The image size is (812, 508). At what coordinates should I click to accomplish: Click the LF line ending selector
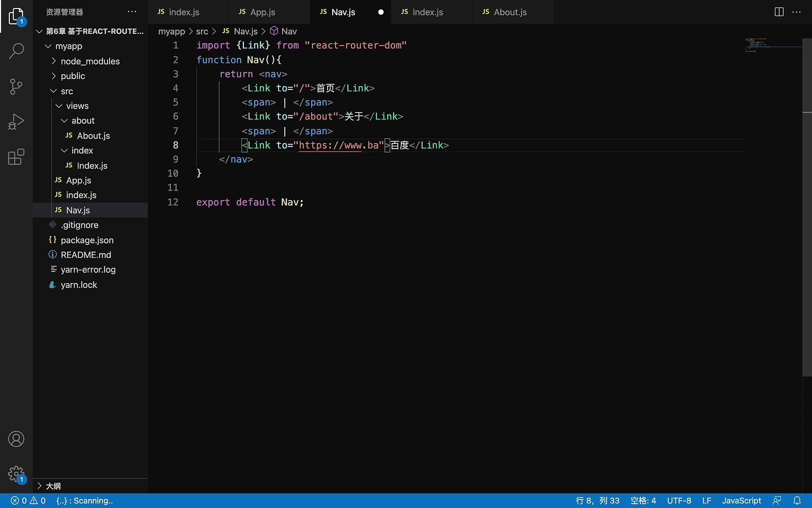[x=707, y=500]
